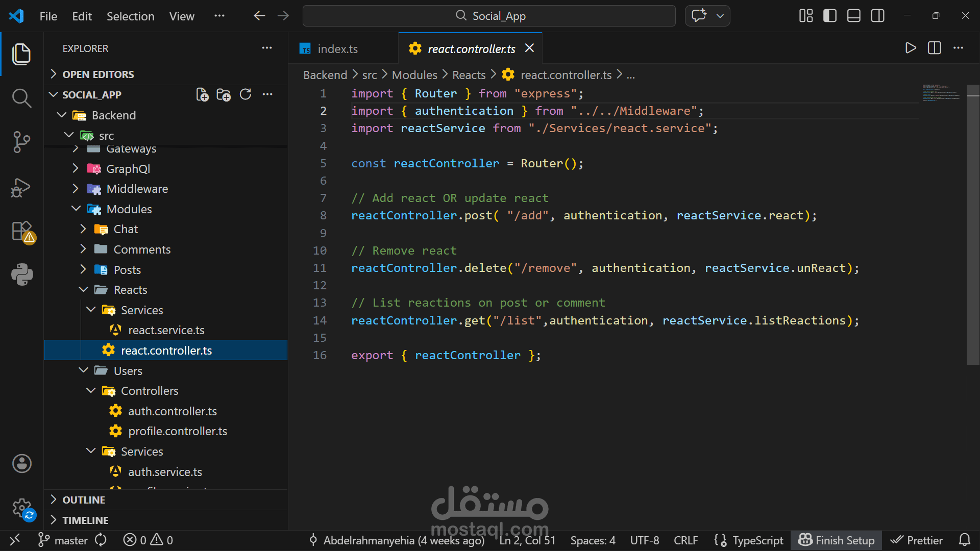Open Run and Debug view

21,187
